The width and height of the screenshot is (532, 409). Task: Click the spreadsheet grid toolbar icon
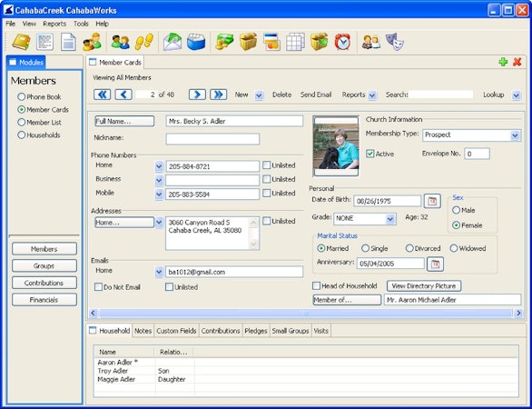click(295, 42)
